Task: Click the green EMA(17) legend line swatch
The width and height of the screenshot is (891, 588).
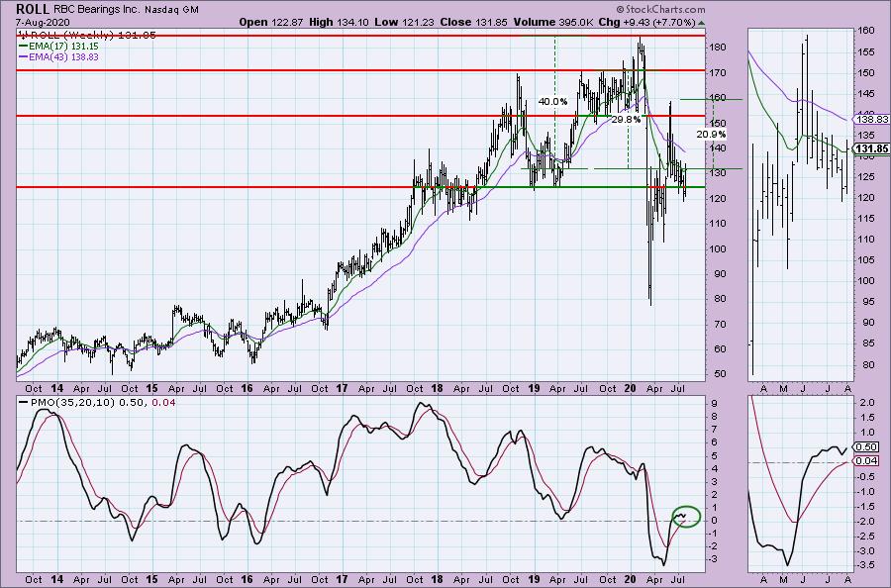Action: [24, 47]
